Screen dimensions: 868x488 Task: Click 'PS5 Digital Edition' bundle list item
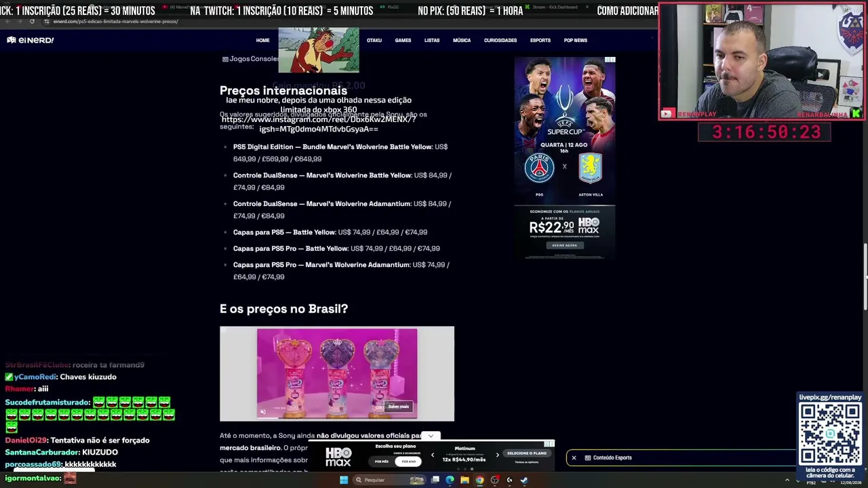coord(340,152)
